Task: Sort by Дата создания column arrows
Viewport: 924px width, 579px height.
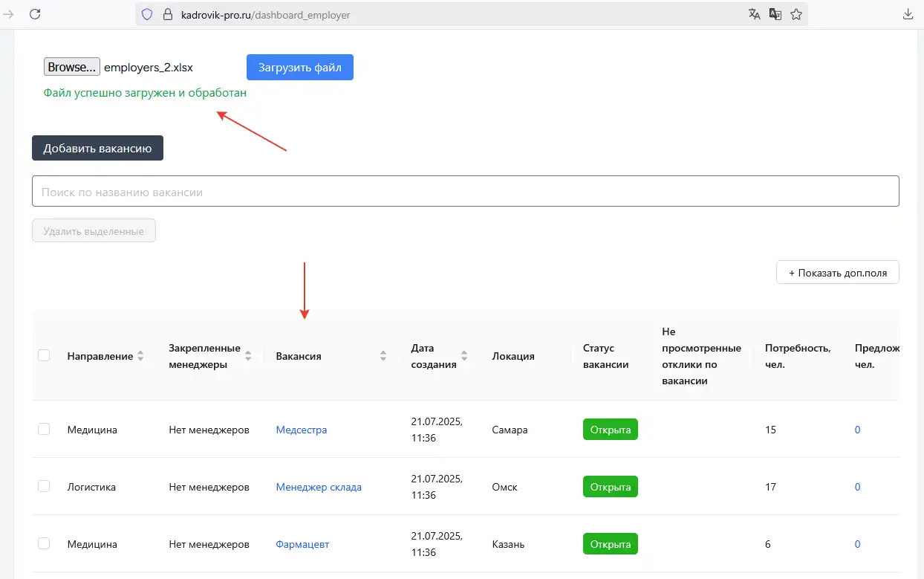Action: pyautogui.click(x=464, y=356)
